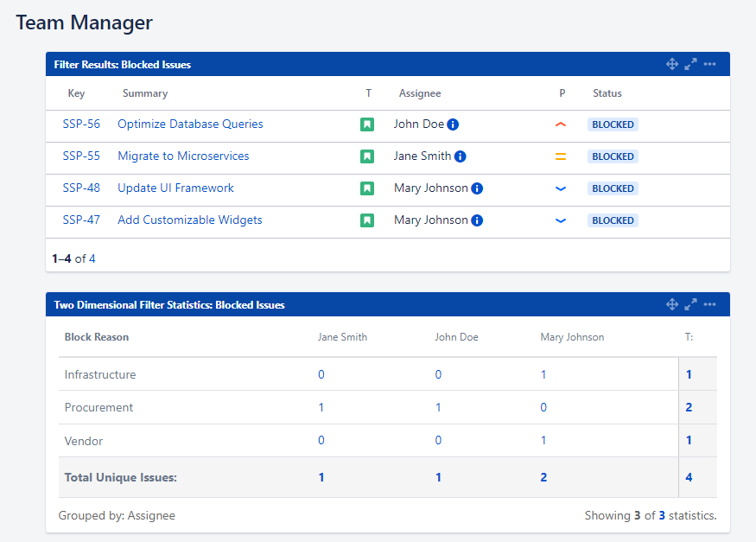Open more options menu on Filter Results gadget
The image size is (756, 542).
[x=709, y=64]
